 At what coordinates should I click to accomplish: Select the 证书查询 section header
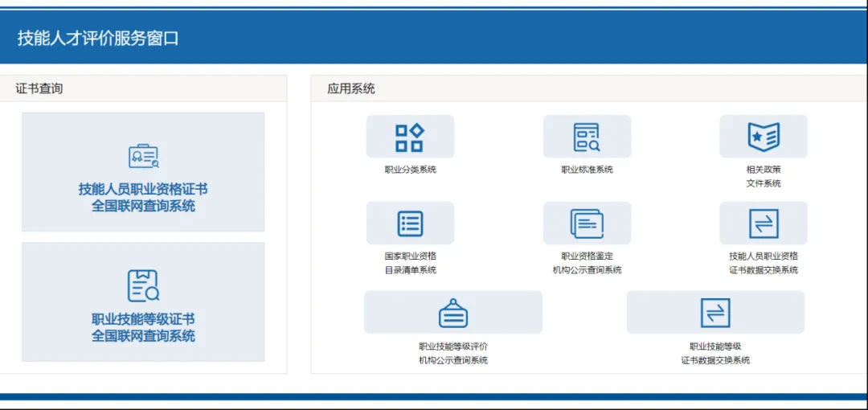coord(39,88)
